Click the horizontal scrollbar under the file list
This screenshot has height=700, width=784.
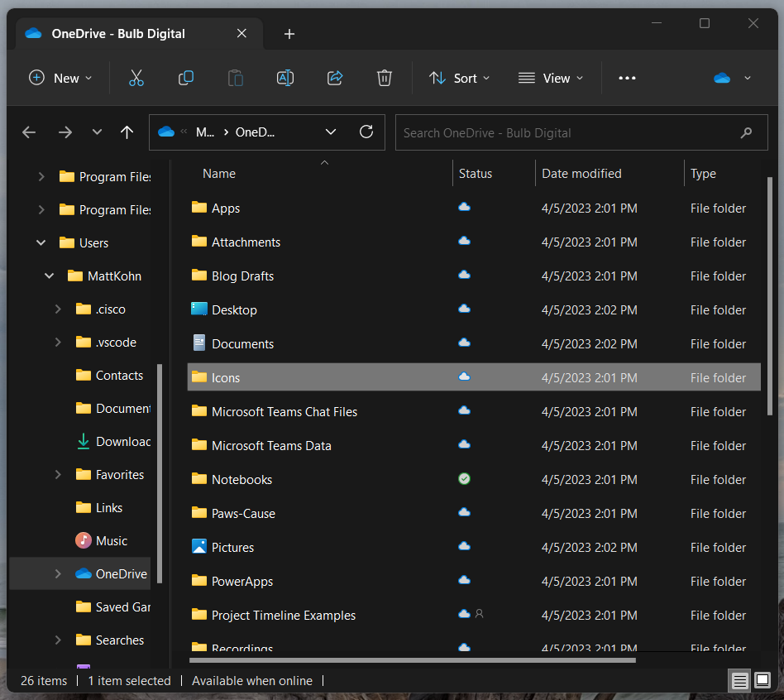click(x=413, y=660)
